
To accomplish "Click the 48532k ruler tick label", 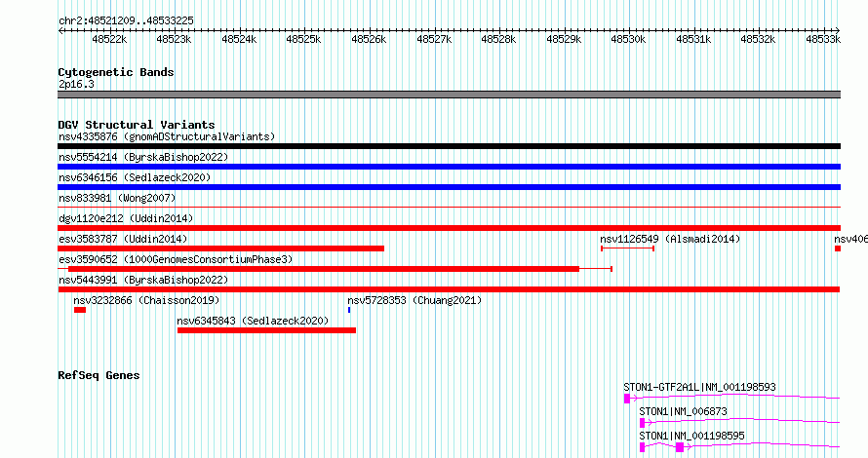I will coord(758,39).
